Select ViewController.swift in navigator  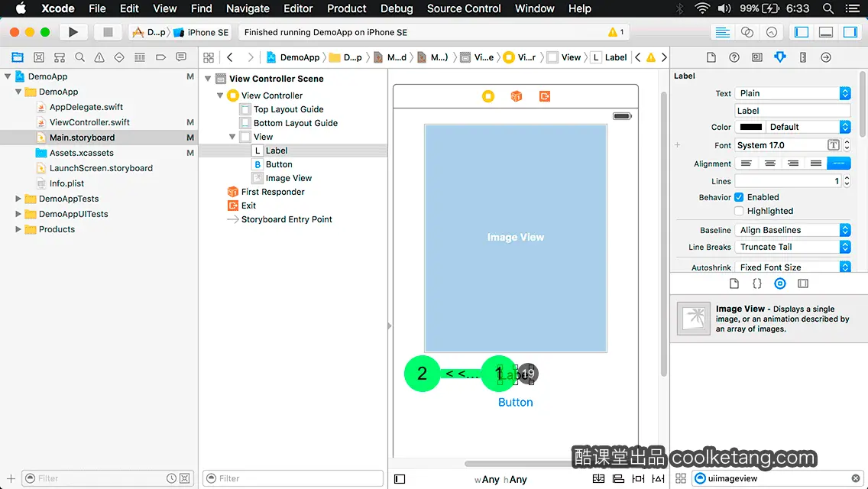click(x=89, y=122)
